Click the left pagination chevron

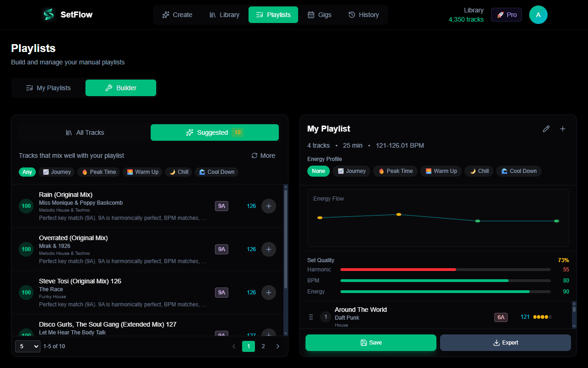[234, 346]
